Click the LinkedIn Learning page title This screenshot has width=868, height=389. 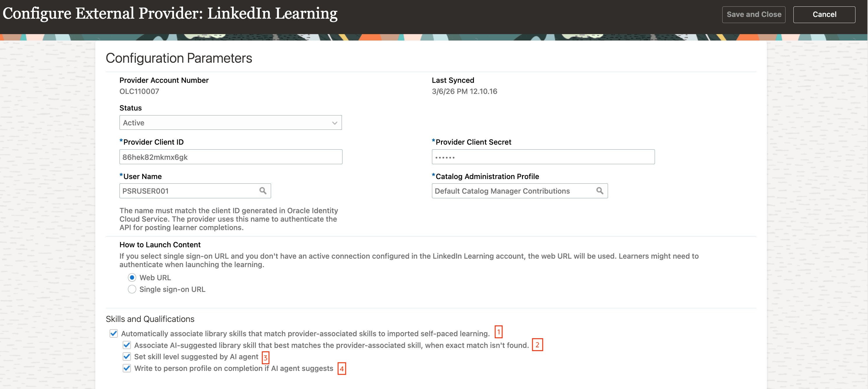coord(170,13)
